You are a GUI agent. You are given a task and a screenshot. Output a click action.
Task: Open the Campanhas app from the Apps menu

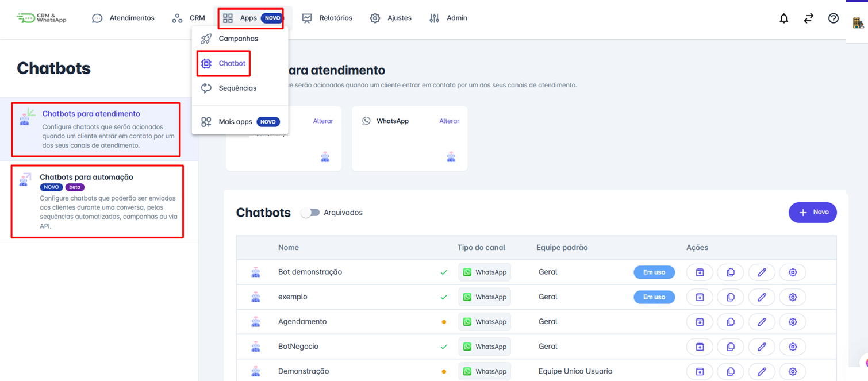(x=237, y=39)
